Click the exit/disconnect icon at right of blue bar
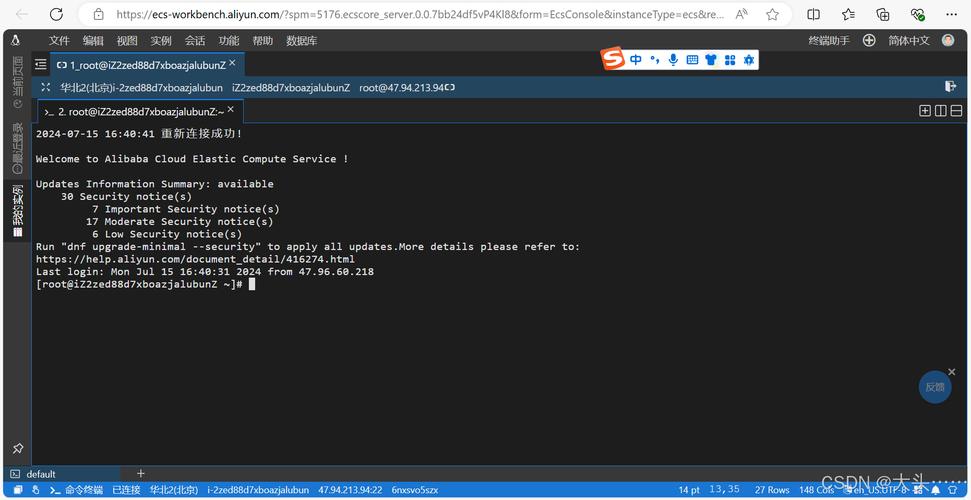Screen dimensions: 971x500 951,87
